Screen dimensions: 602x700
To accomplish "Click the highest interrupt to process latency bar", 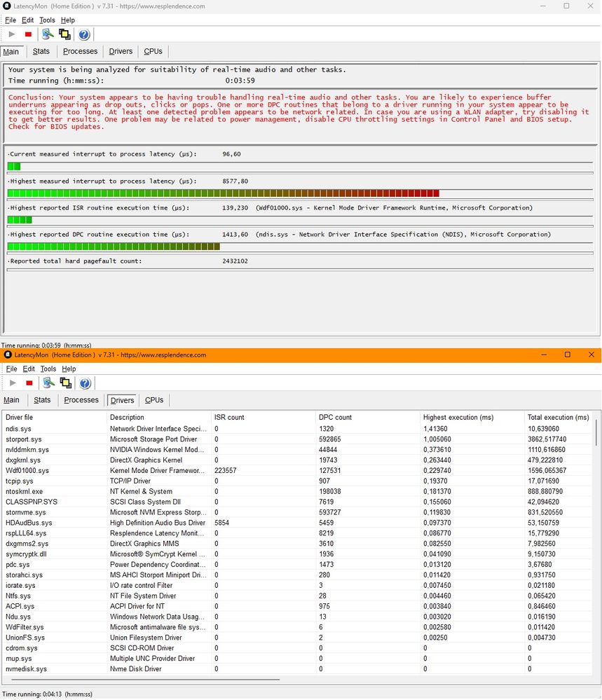I will coord(300,193).
